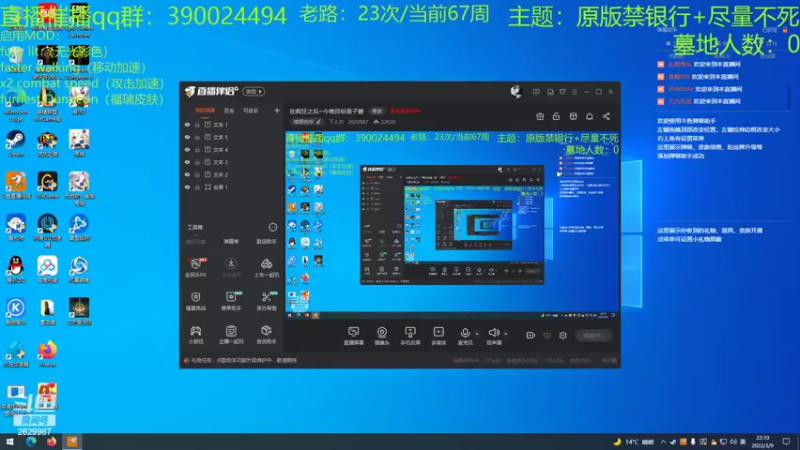This screenshot has width=800, height=450.
Task: Click the red link text beside title
Action: click(x=405, y=111)
